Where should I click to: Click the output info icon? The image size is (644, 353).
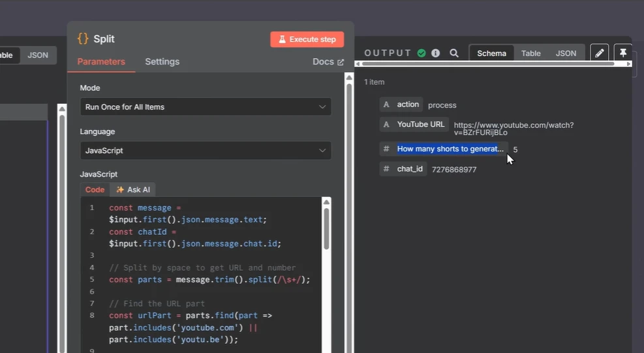(435, 53)
